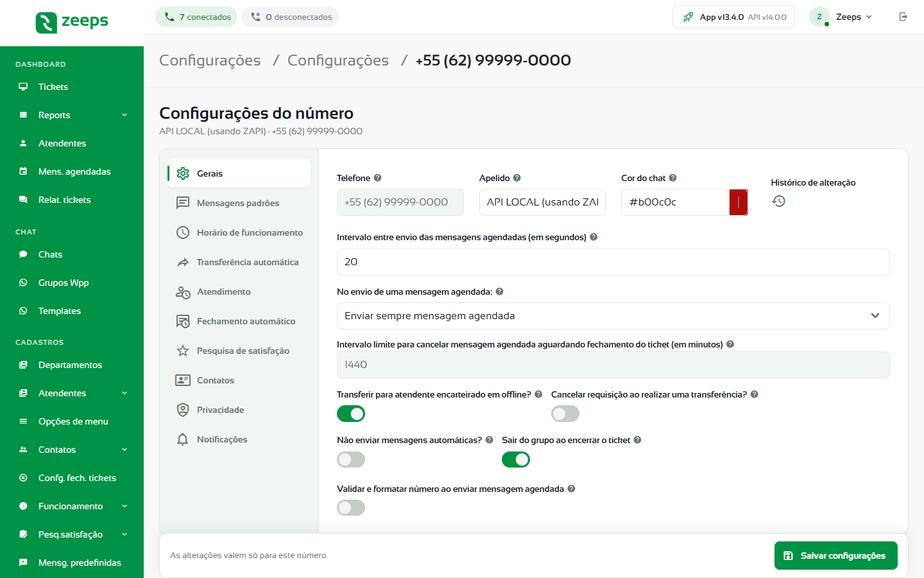Click the Cor do chat hex input
Image resolution: width=924 pixels, height=578 pixels.
[x=675, y=202]
